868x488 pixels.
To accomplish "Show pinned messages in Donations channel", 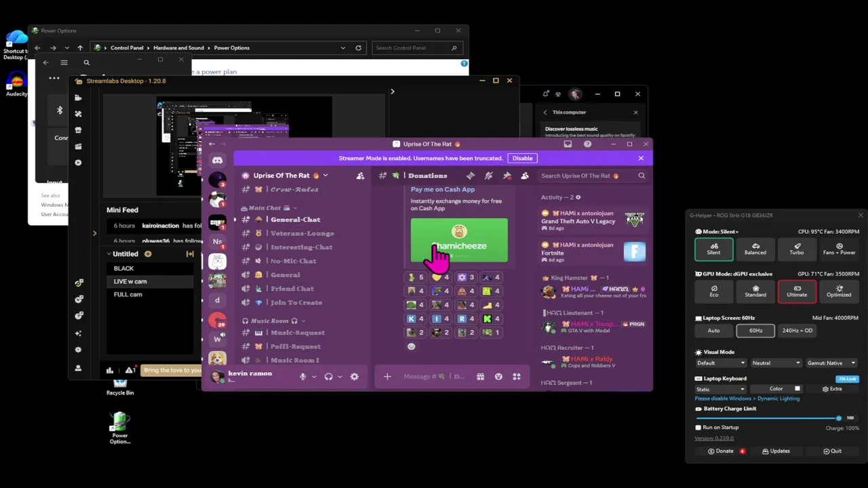I will [507, 176].
